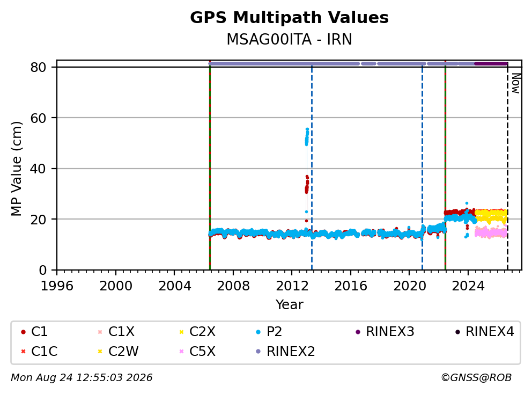Click the y-axis label MP Value (cm)
Image resolution: width=532 pixels, height=394 pixels.
[x=16, y=169]
